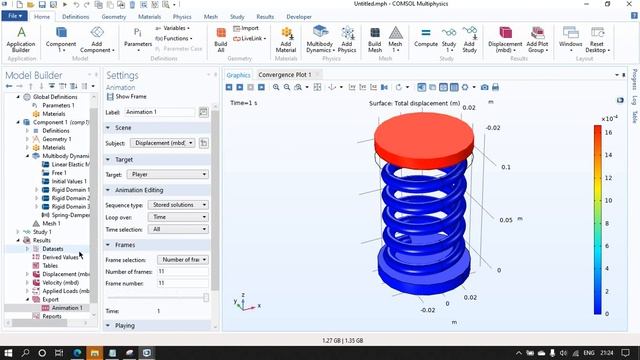Click the Undo icon in quick toolbar
640x360 pixels.
point(76,4)
